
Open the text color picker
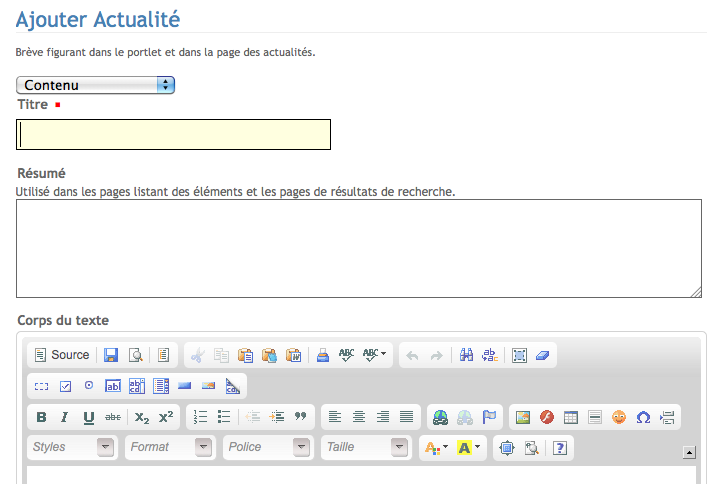435,448
